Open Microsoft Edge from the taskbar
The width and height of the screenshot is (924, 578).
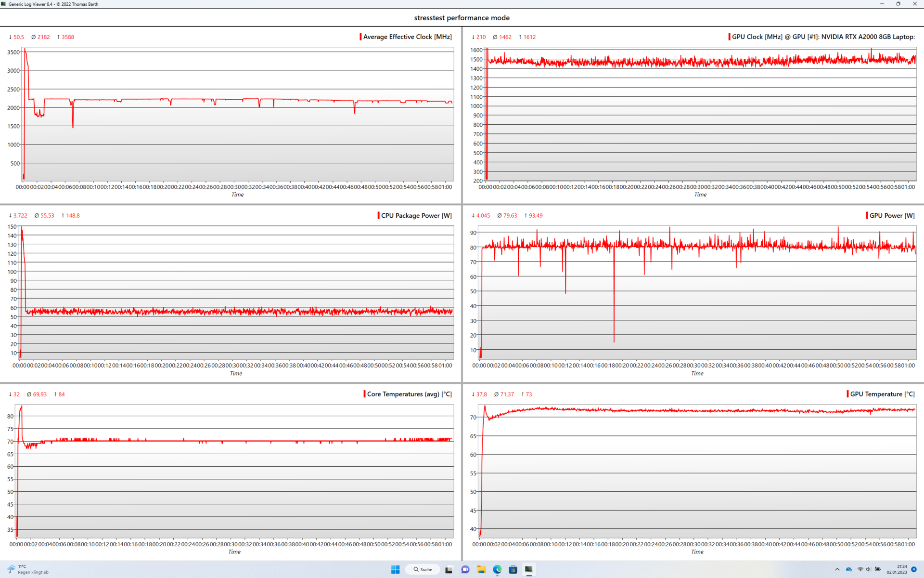click(497, 569)
